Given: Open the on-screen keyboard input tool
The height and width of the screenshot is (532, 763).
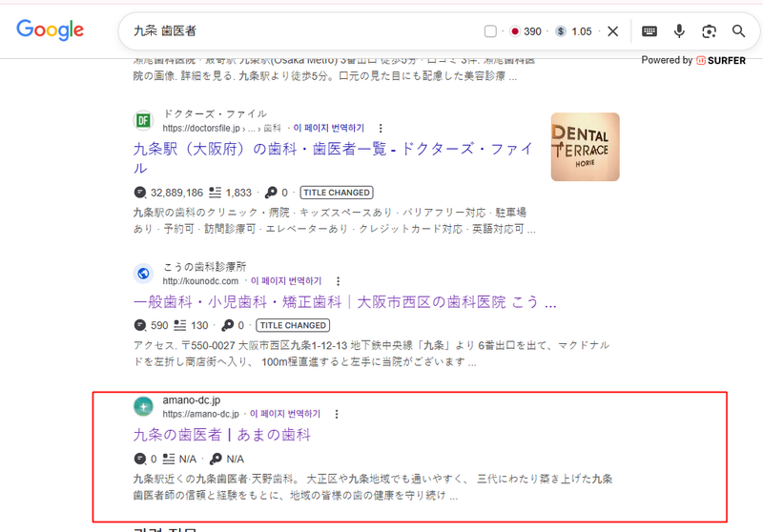Looking at the screenshot, I should pyautogui.click(x=650, y=31).
